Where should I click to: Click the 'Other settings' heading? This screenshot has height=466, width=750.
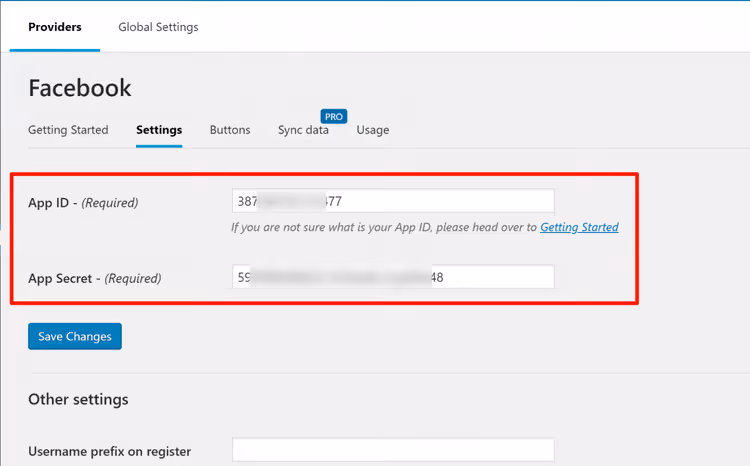coord(78,399)
